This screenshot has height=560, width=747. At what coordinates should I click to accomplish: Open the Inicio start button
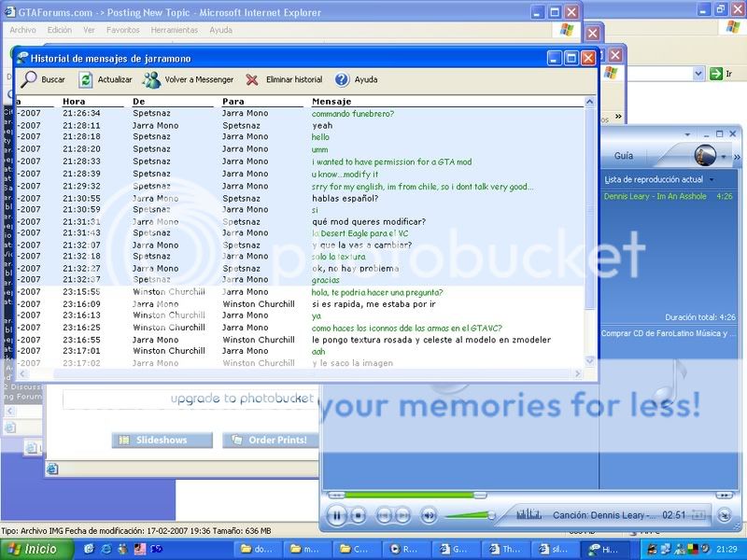[x=33, y=549]
